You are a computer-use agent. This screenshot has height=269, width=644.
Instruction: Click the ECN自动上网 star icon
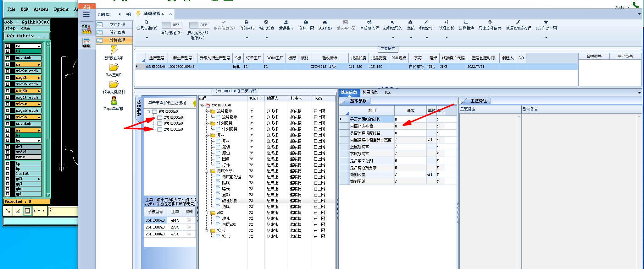(546, 22)
